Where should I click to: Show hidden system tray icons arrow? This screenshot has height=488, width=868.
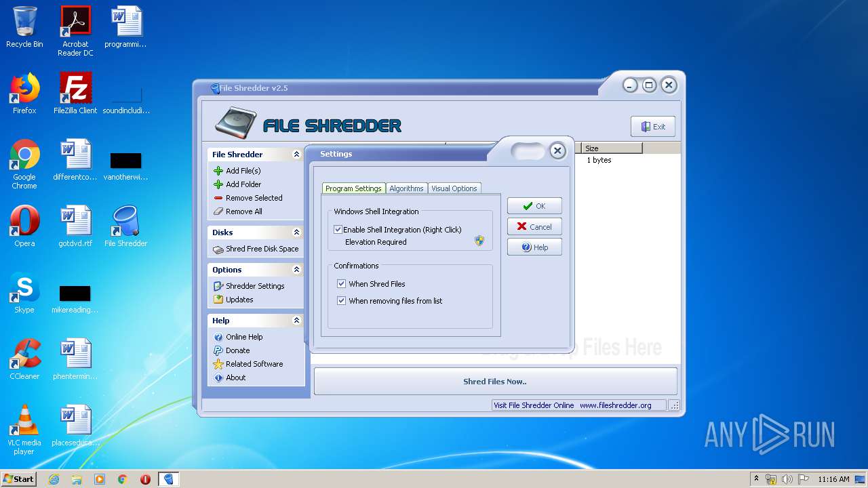756,479
